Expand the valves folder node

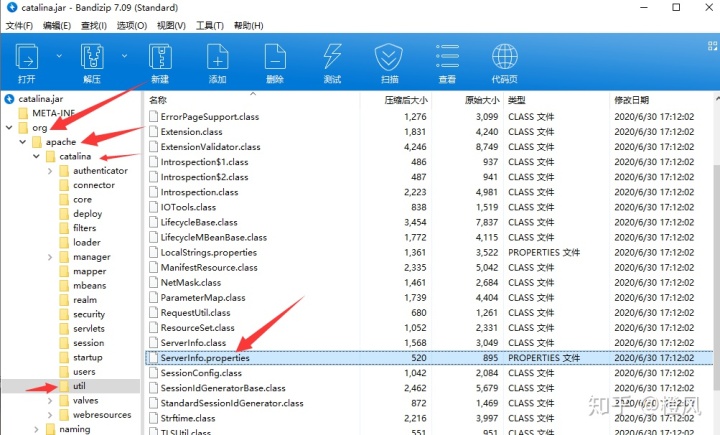click(50, 401)
